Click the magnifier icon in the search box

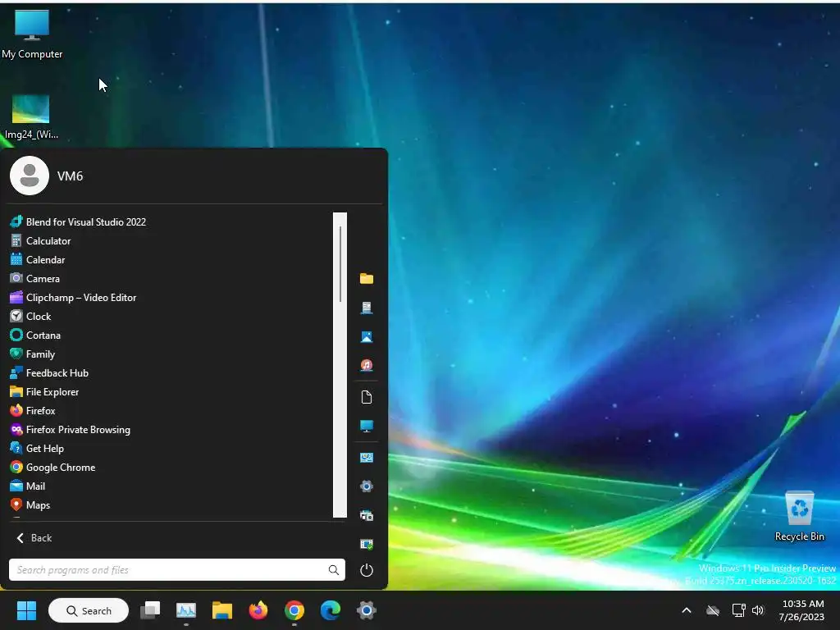(333, 570)
